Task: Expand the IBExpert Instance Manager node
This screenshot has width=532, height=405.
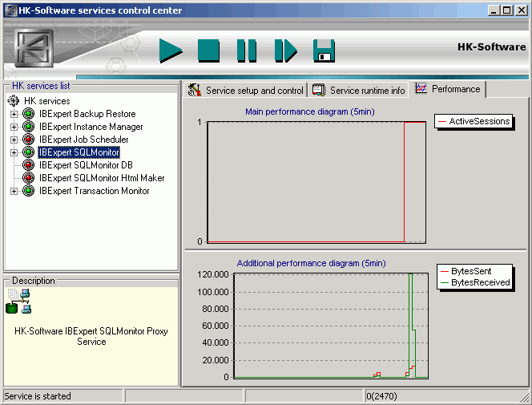Action: pos(14,127)
